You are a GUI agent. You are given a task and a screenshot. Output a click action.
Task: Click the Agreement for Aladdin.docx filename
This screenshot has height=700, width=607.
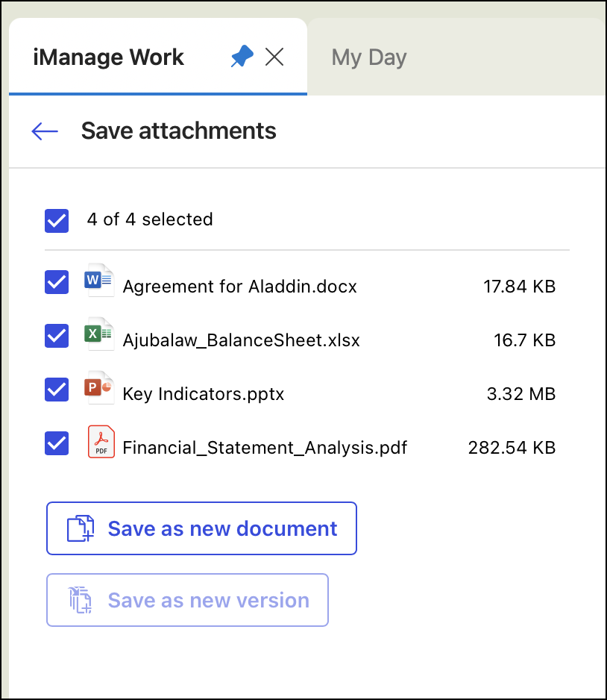pyautogui.click(x=239, y=287)
